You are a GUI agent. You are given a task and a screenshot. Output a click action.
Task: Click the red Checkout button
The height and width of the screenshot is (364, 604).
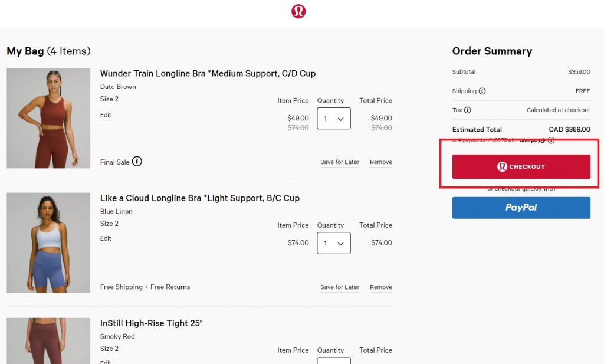(x=521, y=167)
